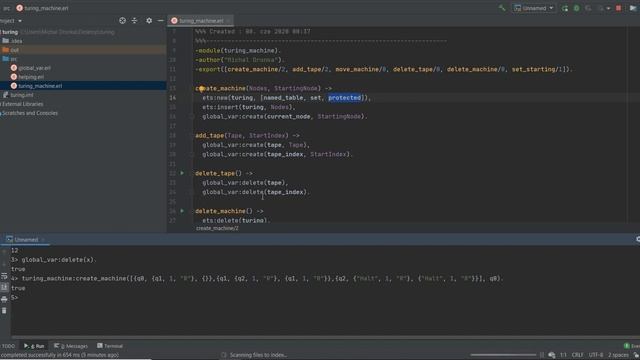
Task: Pause indexing with the pause icon
Action: pyautogui.click(x=542, y=355)
